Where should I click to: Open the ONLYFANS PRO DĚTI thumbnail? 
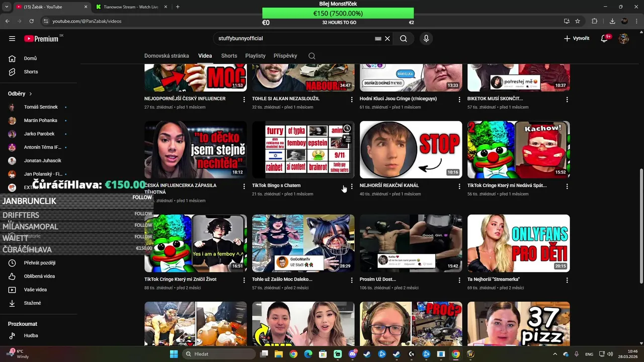(518, 243)
